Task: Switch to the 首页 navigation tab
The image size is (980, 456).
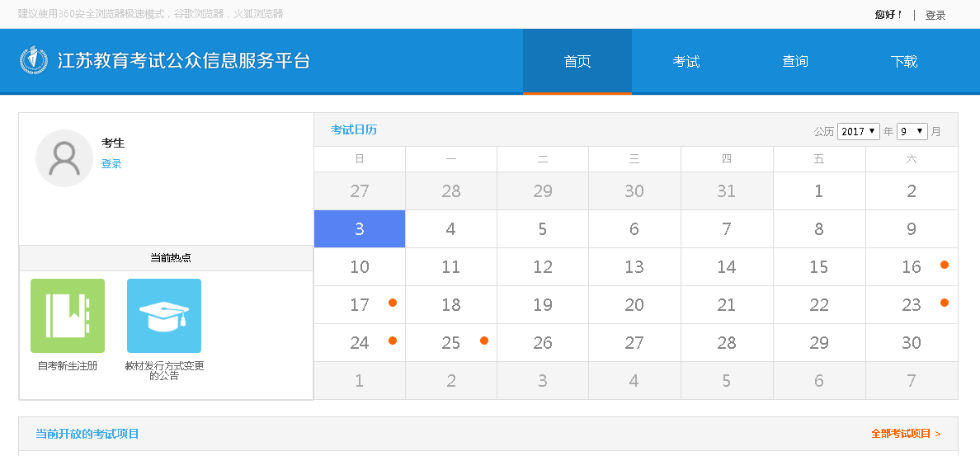Action: tap(577, 62)
